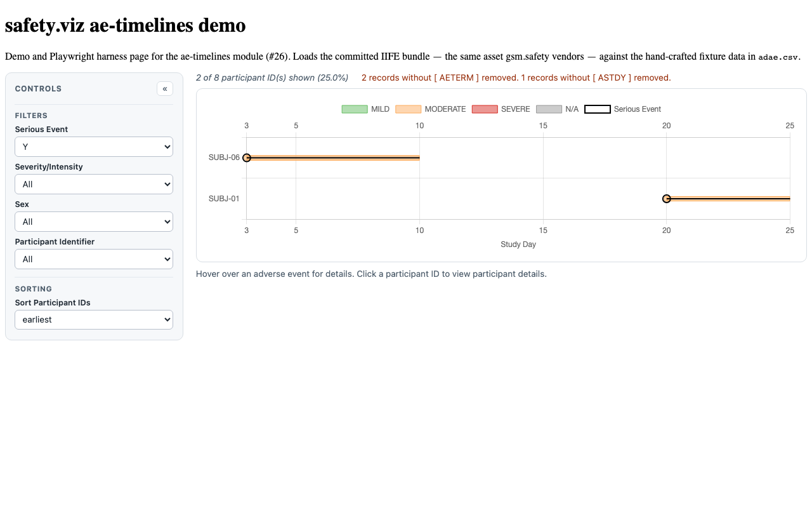This screenshot has height=508, width=812.
Task: Click the adae.csv filename in description
Action: coord(778,57)
